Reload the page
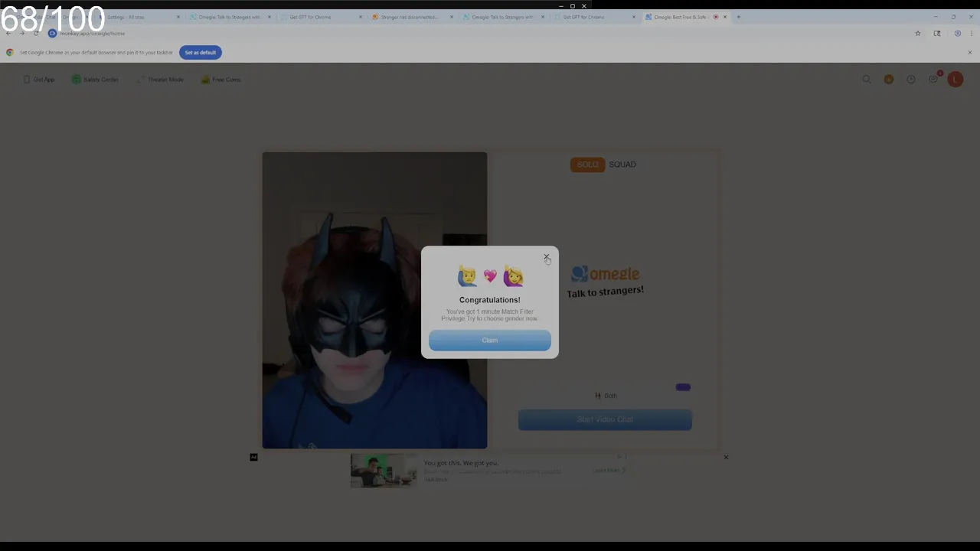This screenshot has width=980, height=551. pyautogui.click(x=35, y=34)
